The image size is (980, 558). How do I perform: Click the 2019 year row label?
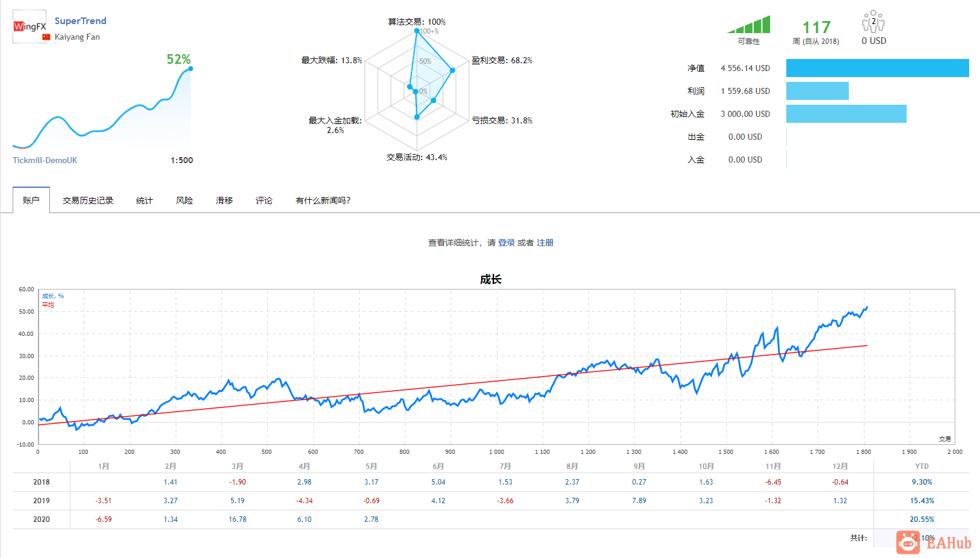(42, 501)
